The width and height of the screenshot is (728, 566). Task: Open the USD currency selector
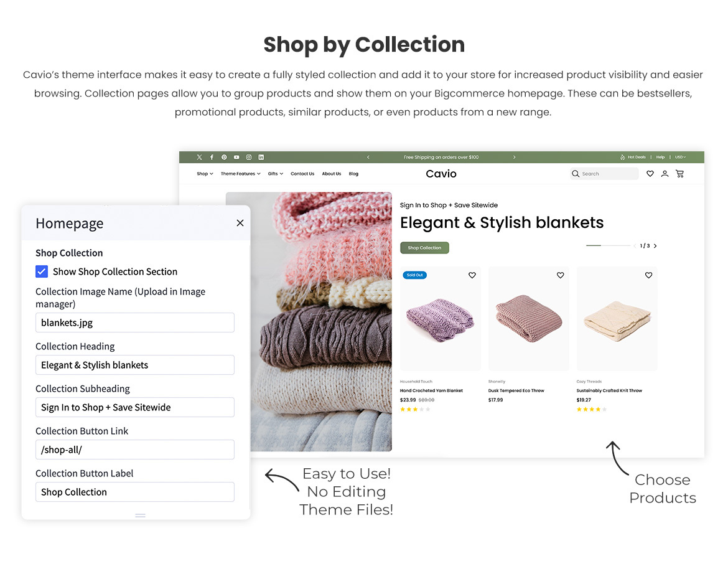681,157
